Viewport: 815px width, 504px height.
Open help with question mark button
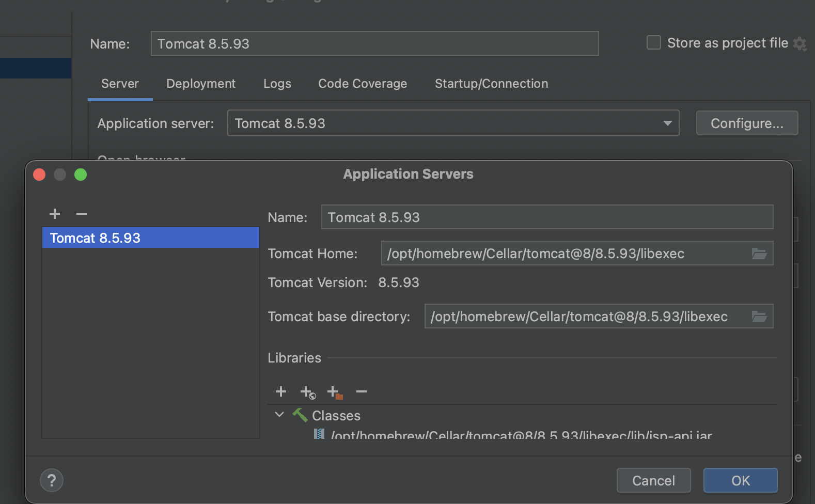click(52, 481)
